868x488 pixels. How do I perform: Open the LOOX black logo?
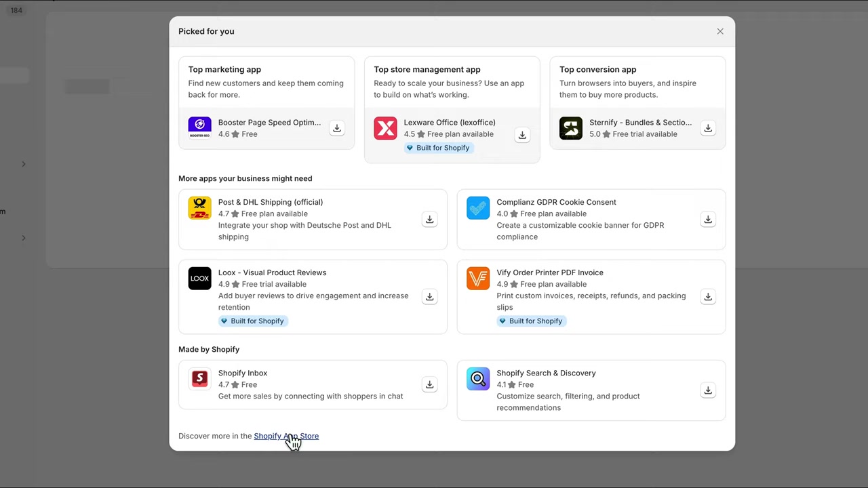(x=199, y=279)
